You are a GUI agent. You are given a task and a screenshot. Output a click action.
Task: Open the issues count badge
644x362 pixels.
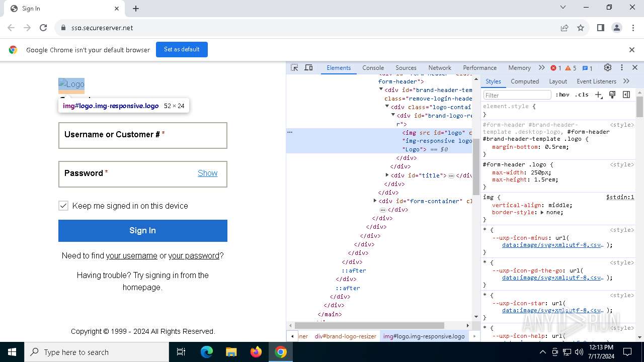[587, 68]
